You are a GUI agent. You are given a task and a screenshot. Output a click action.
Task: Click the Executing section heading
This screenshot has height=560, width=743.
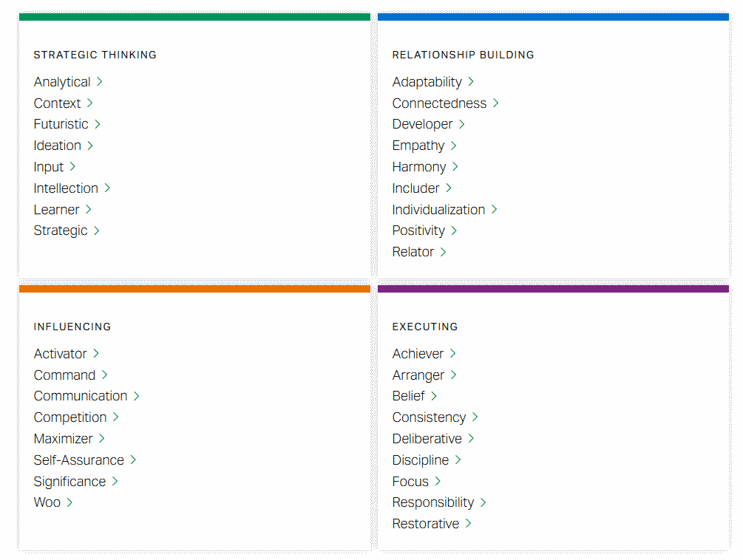[425, 327]
